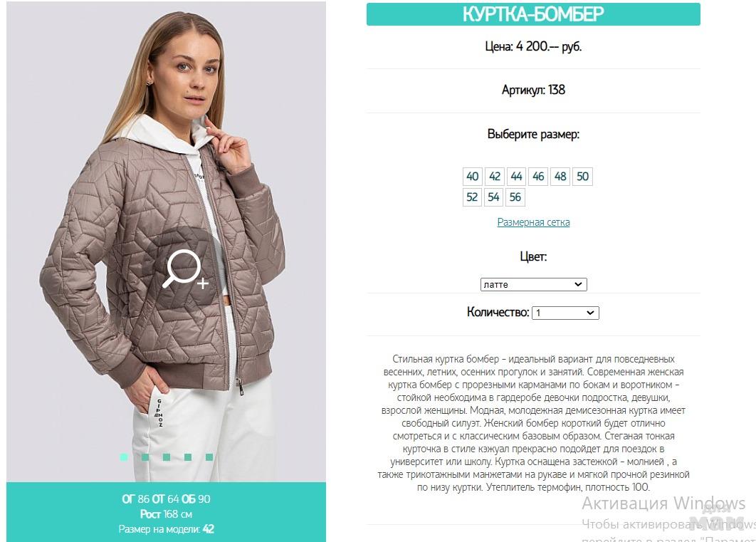Select the first image carousel dot
Viewport: 756px width, 542px height.
click(x=124, y=457)
